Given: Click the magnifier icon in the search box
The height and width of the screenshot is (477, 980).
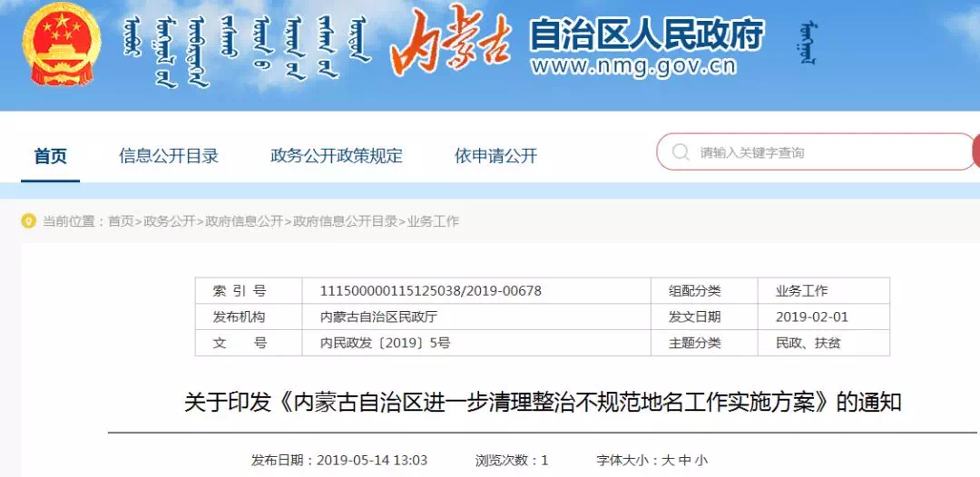Looking at the screenshot, I should click(x=680, y=152).
